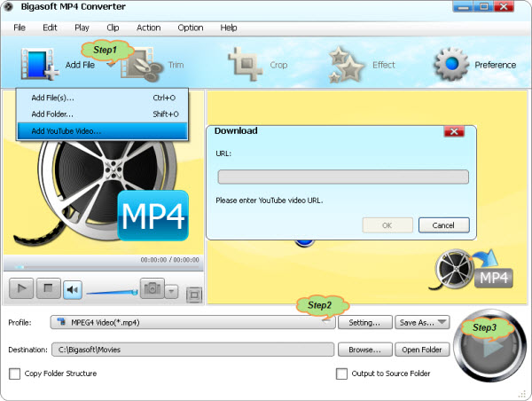The width and height of the screenshot is (532, 401).
Task: Expand the Add File dropdown arrow
Action: point(111,65)
